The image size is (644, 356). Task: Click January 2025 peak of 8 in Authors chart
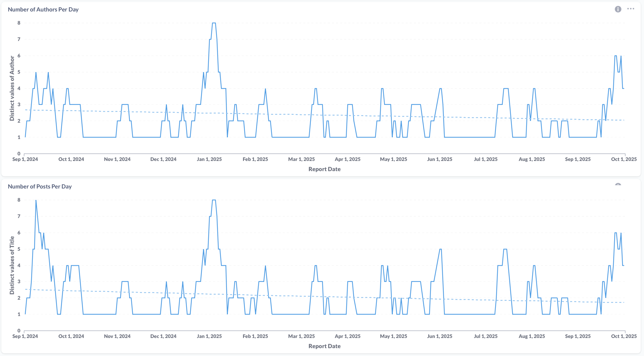click(214, 23)
